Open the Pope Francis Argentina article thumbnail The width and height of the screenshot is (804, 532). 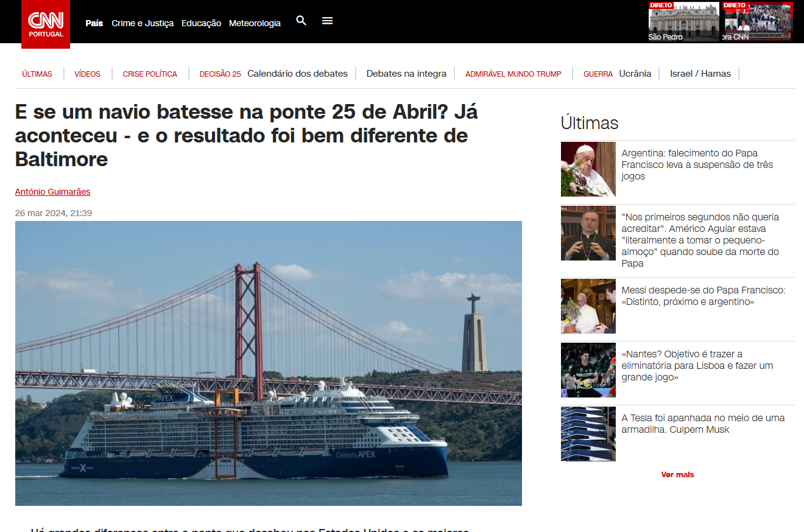point(588,169)
